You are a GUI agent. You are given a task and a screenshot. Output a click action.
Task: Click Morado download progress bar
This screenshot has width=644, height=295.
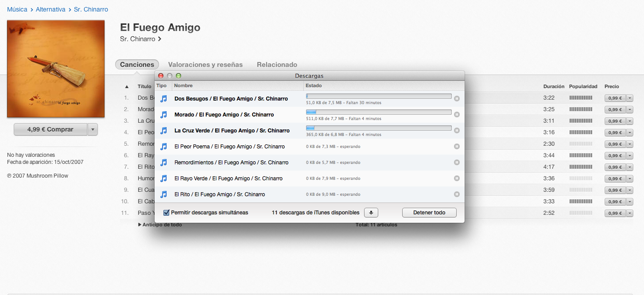pyautogui.click(x=379, y=112)
